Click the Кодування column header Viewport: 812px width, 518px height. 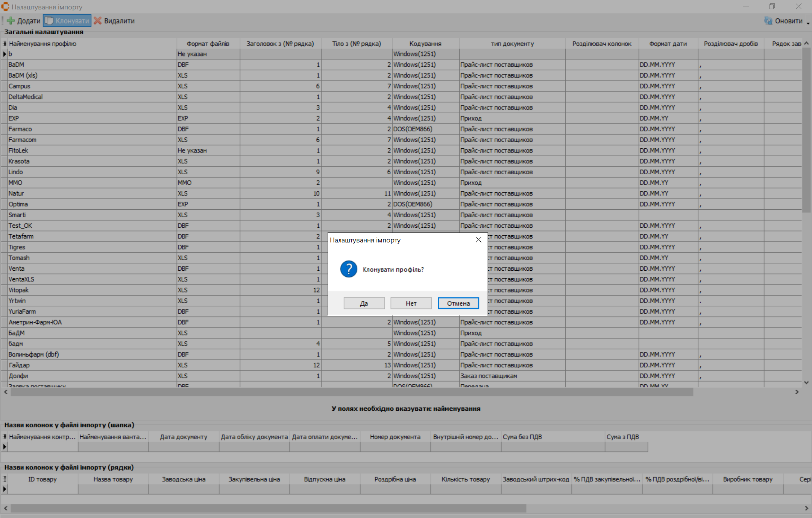(425, 44)
